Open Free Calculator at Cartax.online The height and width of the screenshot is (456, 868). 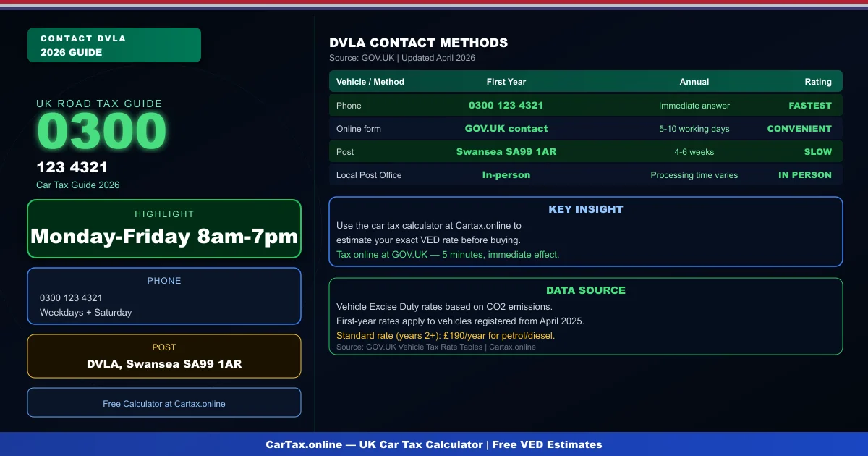[x=164, y=403]
